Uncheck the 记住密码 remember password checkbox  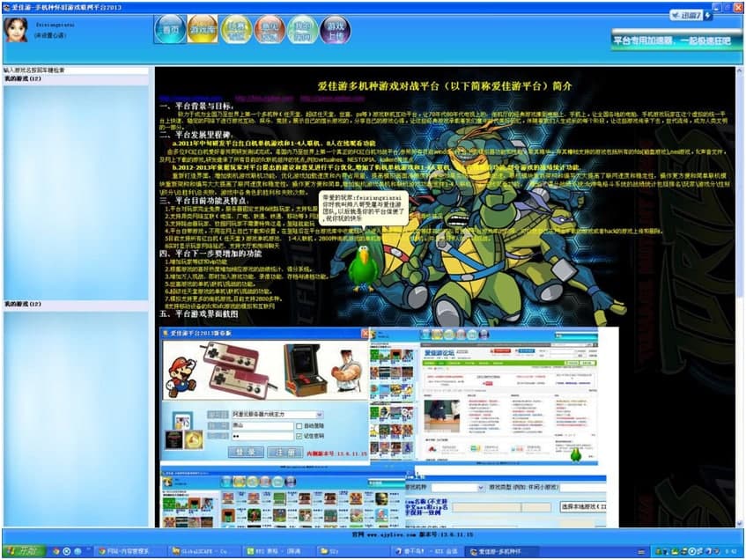(300, 436)
